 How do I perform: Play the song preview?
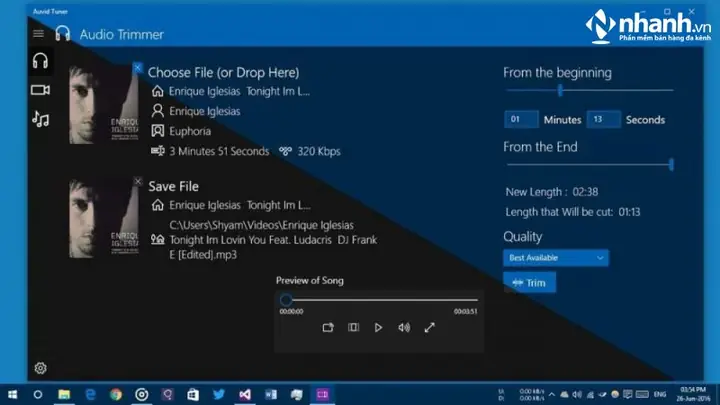coord(378,327)
